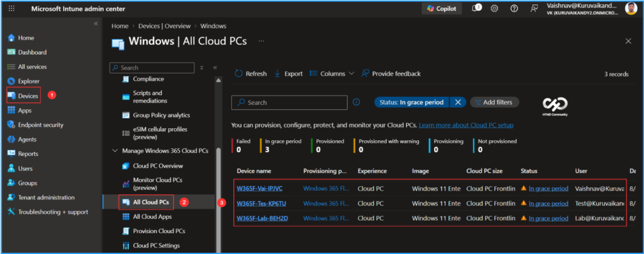Click the submenu scrollbar up arrow

click(x=218, y=80)
